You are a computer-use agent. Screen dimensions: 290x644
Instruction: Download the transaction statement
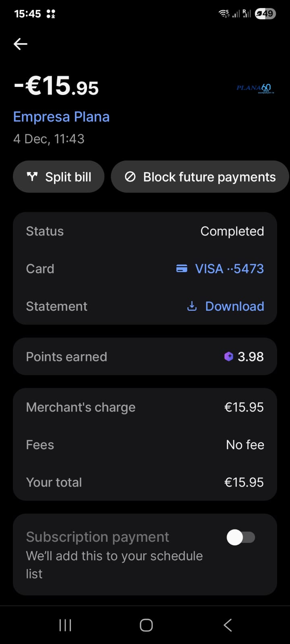coord(234,306)
